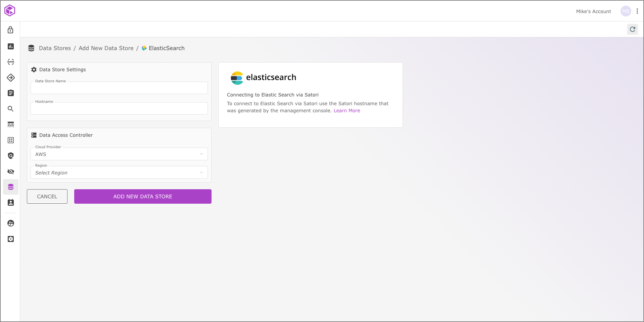
Task: Click the Data Store Name input field
Action: [x=119, y=88]
